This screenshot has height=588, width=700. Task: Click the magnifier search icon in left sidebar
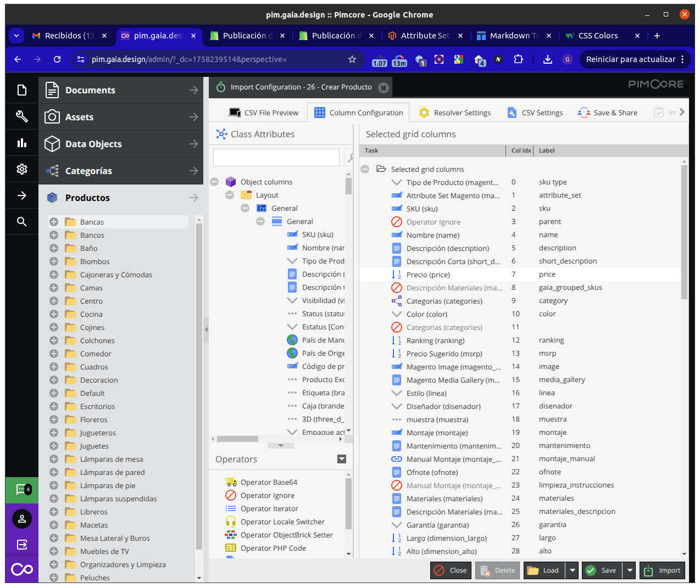22,222
